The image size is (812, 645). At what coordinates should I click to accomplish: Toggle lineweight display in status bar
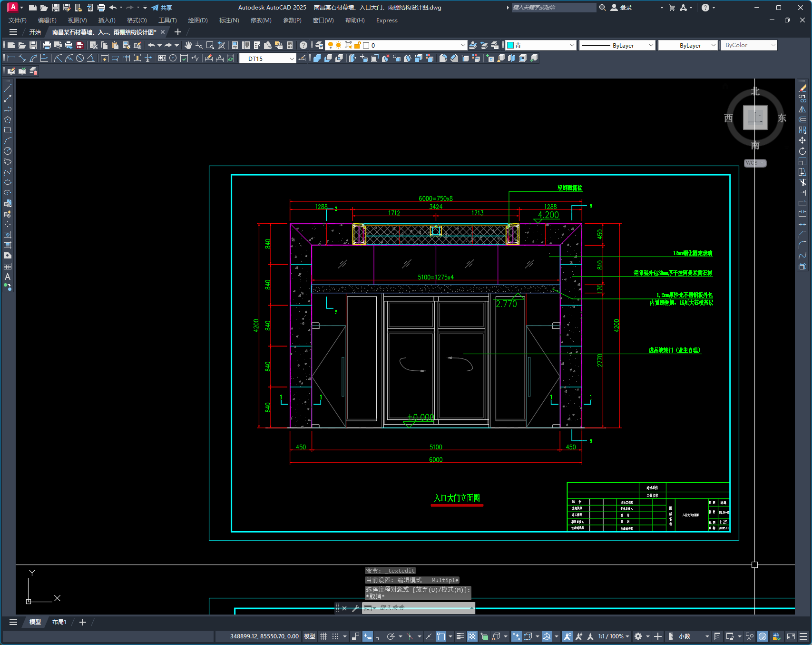pyautogui.click(x=460, y=636)
